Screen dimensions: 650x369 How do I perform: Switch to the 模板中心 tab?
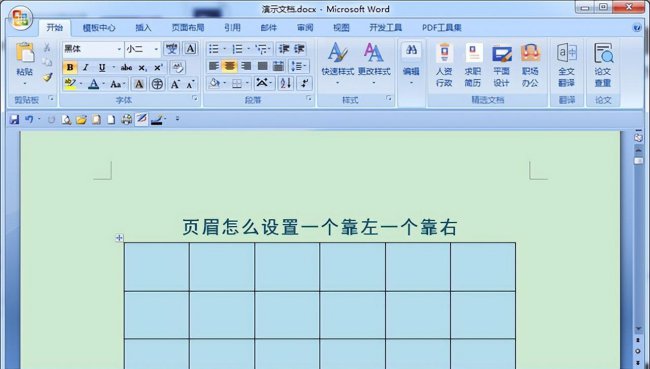tap(99, 28)
